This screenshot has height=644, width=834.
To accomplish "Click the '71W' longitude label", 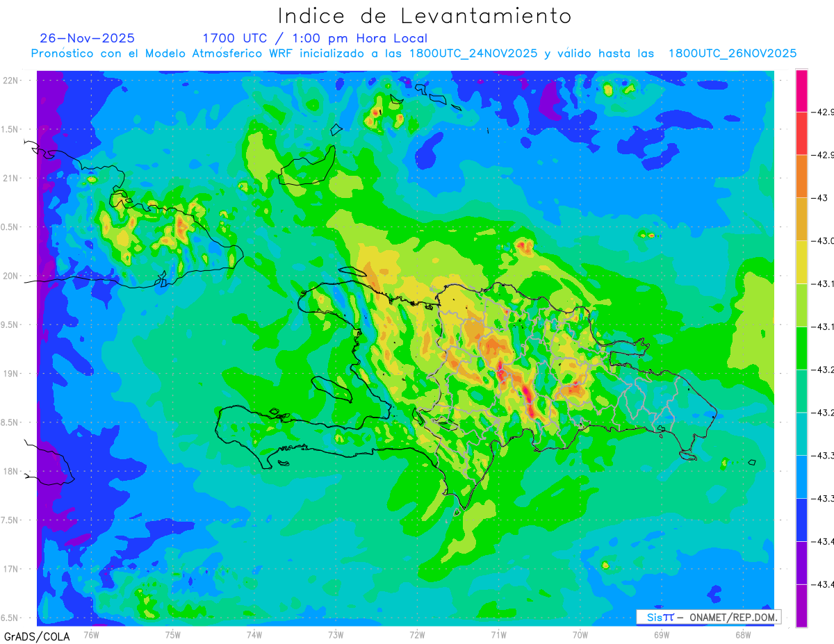I will tap(498, 634).
